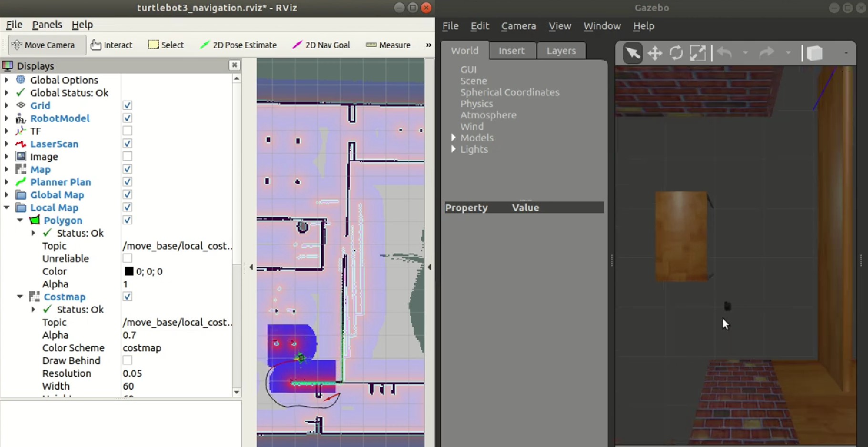This screenshot has height=447, width=868.
Task: Insert a box shape in Gazebo
Action: (x=815, y=53)
